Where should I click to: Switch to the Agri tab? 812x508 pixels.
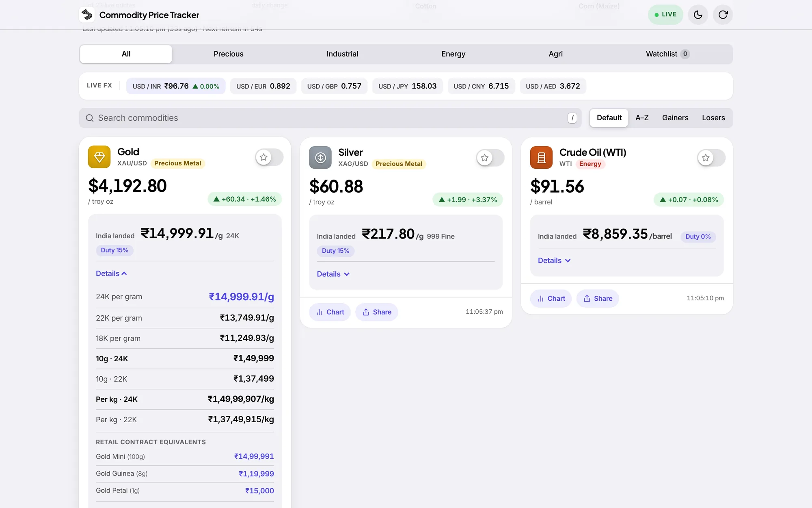tap(555, 54)
